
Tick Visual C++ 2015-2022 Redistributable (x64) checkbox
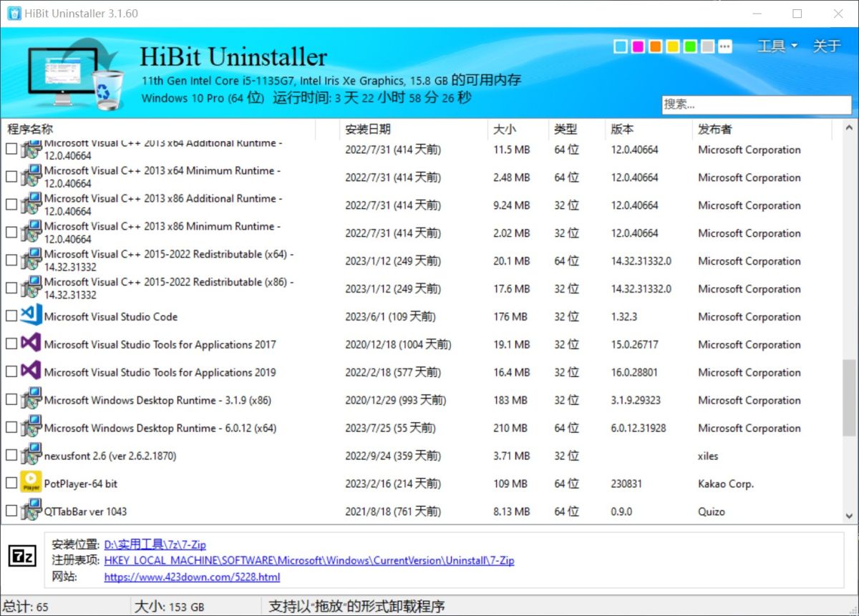11,260
